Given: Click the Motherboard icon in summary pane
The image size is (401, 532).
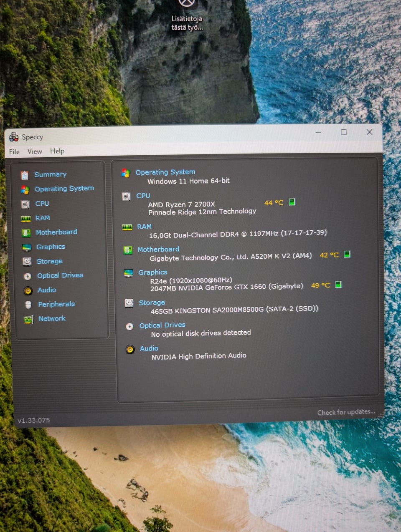Looking at the screenshot, I should point(128,250).
